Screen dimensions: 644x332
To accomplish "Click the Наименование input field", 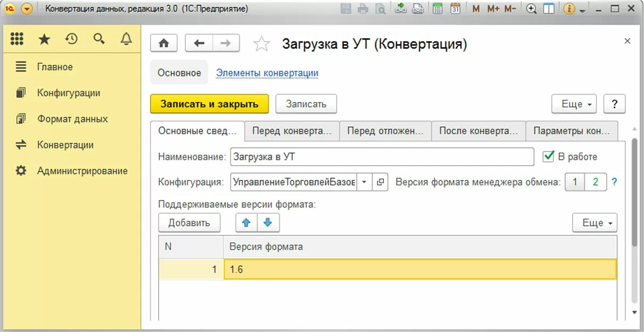I will click(x=382, y=157).
